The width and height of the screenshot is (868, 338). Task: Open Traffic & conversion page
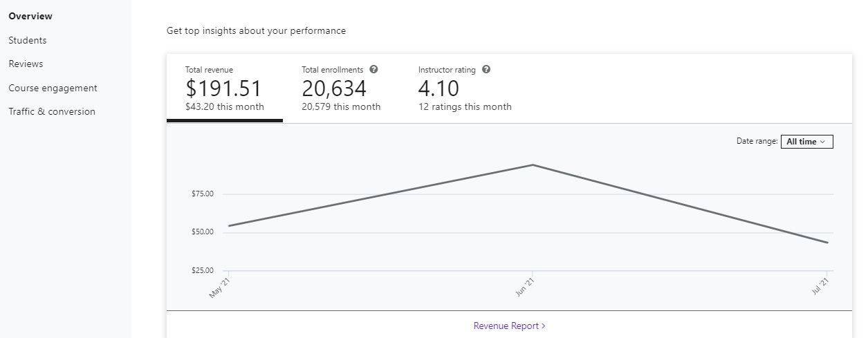click(52, 111)
